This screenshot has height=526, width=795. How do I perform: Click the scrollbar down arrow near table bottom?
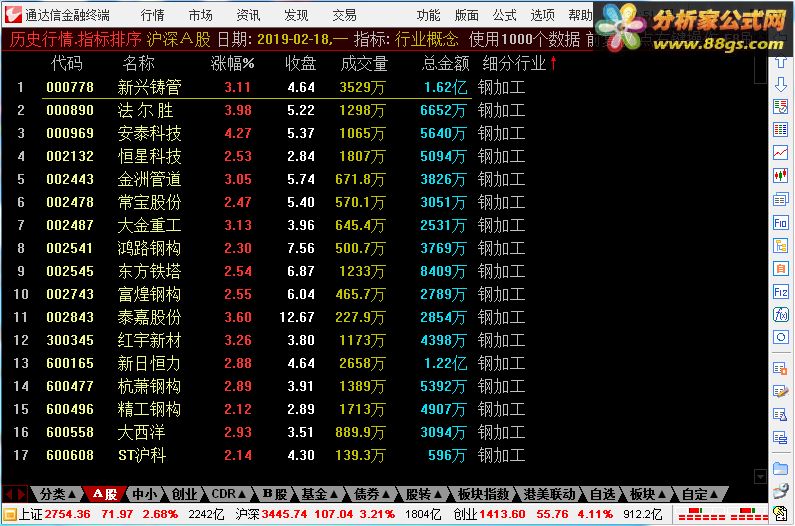tap(760, 476)
